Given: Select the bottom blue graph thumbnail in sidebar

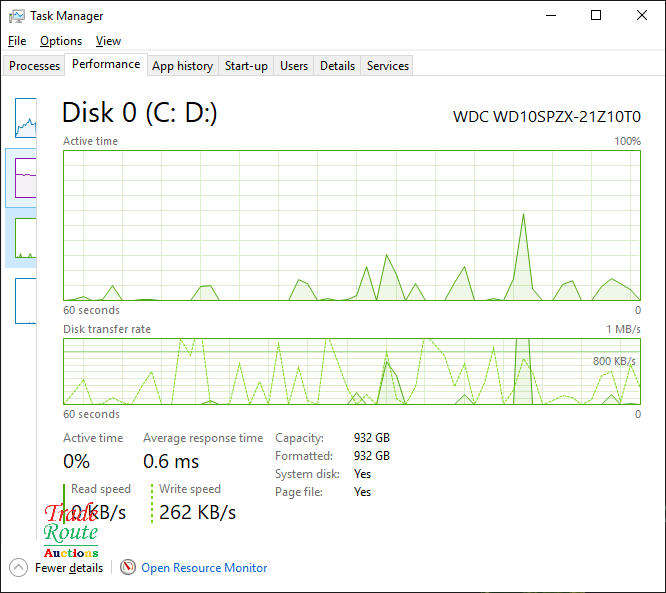Looking at the screenshot, I should click(x=25, y=300).
